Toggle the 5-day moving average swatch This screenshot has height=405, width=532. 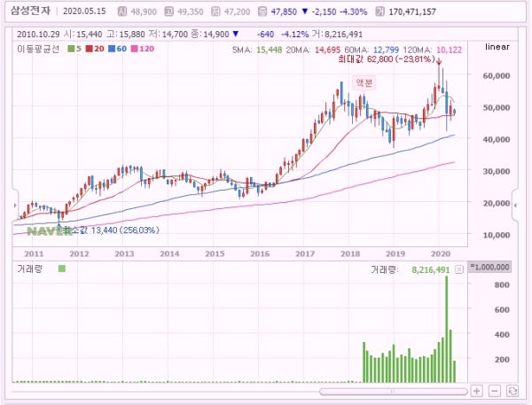tap(71, 49)
